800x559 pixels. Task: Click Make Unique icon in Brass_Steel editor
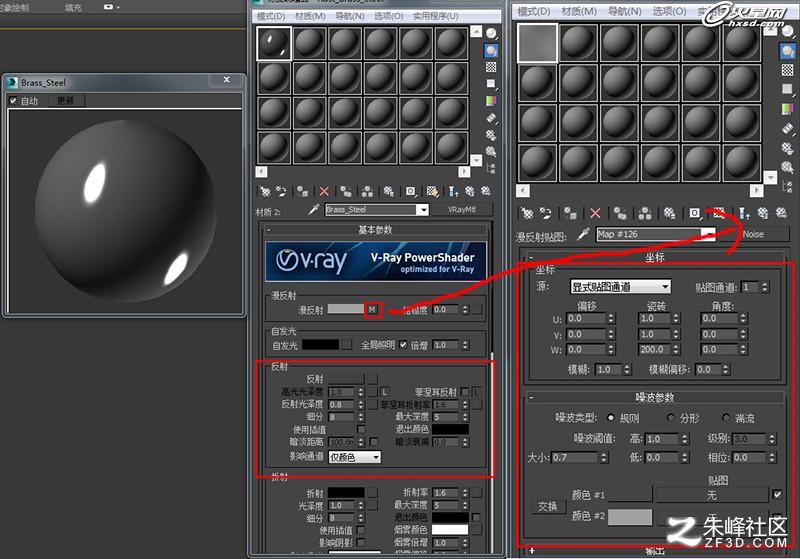pyautogui.click(x=367, y=191)
